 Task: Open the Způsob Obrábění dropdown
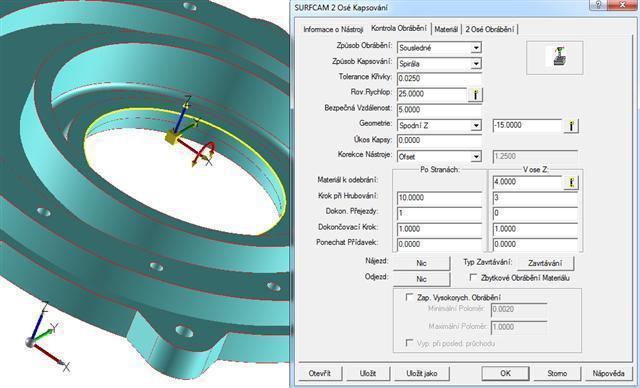[476, 48]
